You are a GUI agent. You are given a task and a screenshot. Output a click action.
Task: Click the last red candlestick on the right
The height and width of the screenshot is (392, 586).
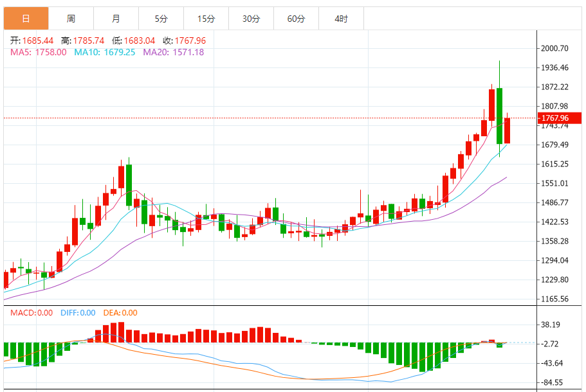coord(507,130)
